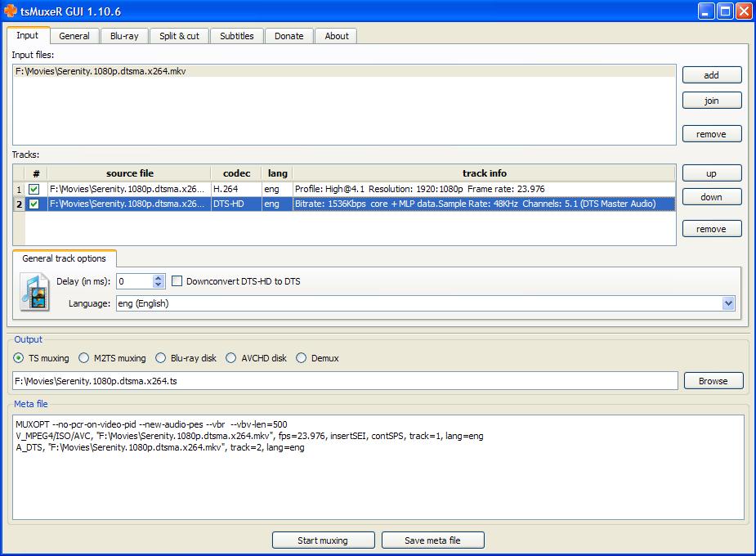Screen dimensions: 756x556
Task: Click the tsMuxeR app icon in title bar
Action: (x=10, y=11)
